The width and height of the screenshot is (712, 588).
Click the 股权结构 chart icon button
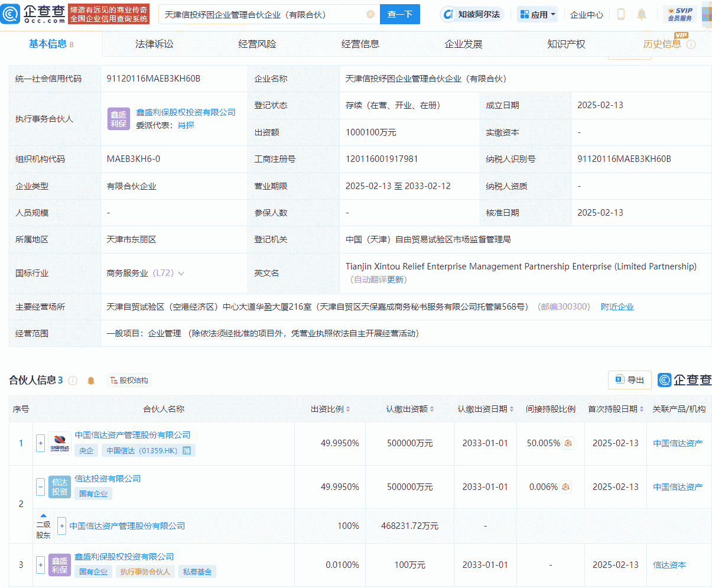pos(128,380)
